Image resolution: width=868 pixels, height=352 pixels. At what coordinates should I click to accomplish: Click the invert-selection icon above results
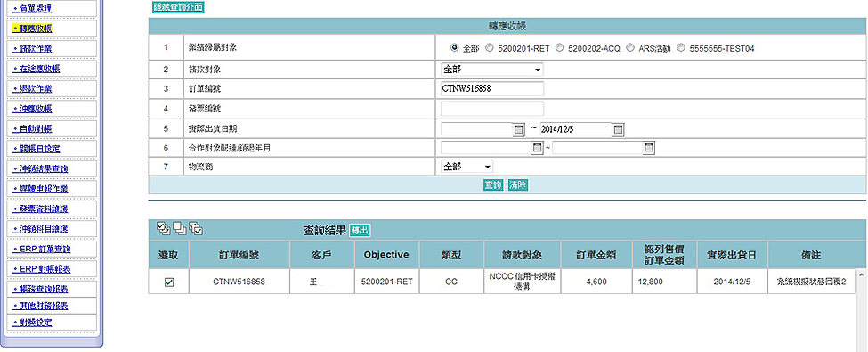[196, 228]
